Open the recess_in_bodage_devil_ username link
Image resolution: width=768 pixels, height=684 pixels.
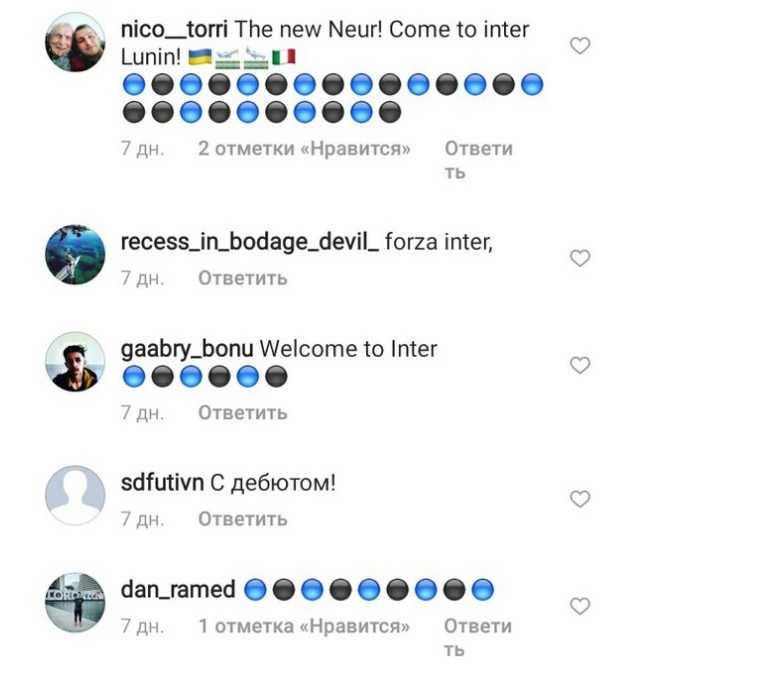[249, 242]
